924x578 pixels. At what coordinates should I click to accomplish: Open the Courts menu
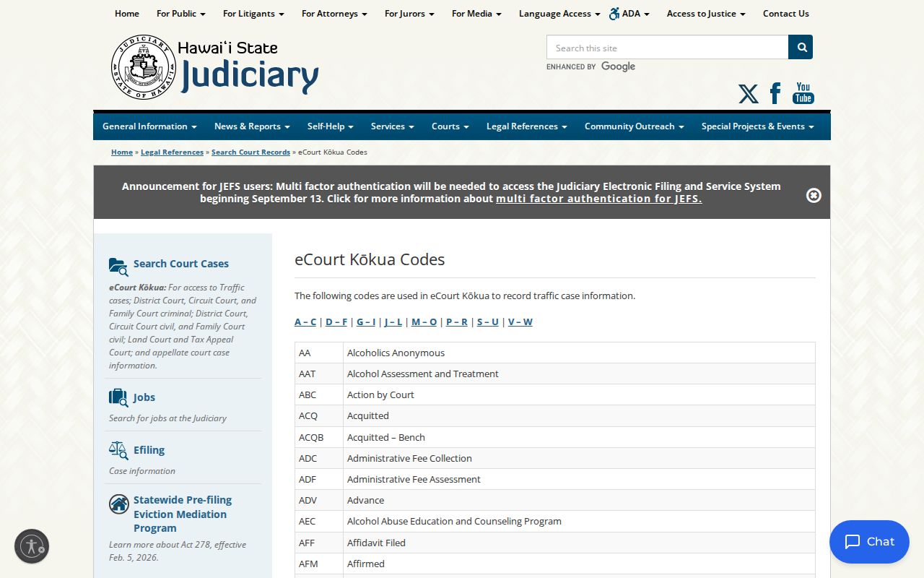(x=450, y=126)
